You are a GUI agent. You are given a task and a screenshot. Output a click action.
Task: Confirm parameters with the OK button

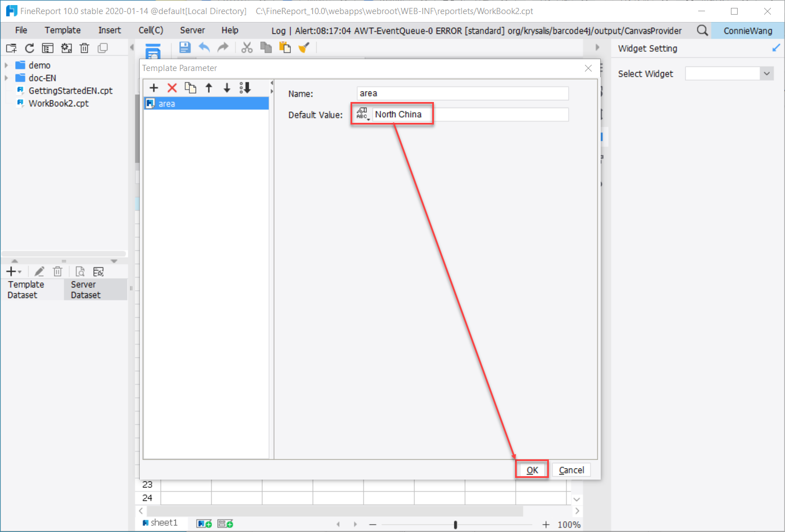(x=531, y=469)
